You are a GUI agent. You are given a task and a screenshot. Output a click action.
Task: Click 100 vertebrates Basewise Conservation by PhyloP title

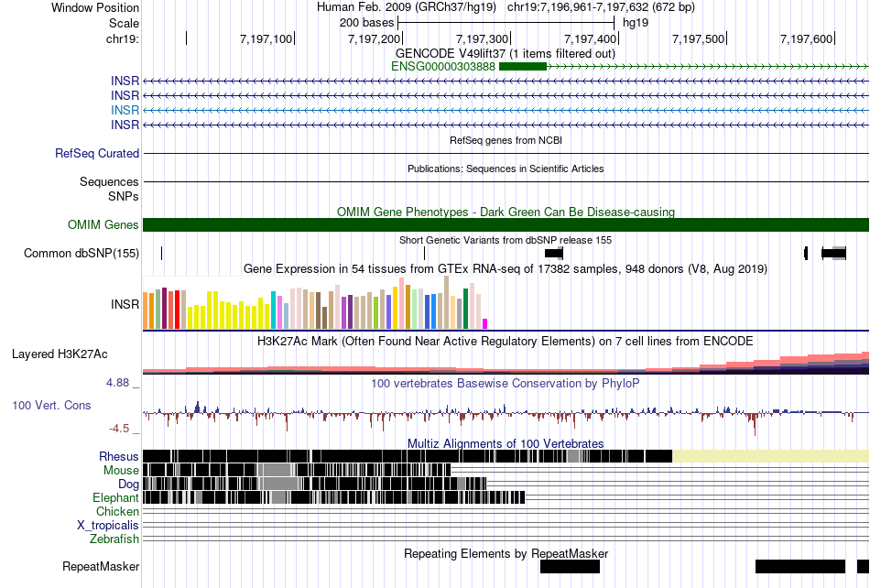coord(506,384)
